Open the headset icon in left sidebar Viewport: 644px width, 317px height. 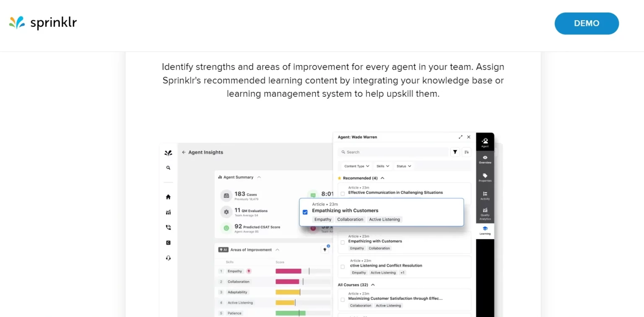pyautogui.click(x=168, y=258)
